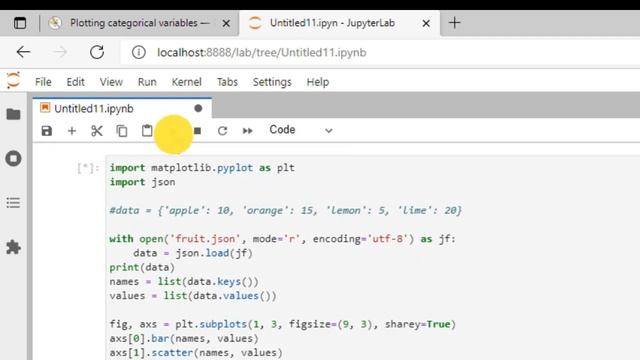The height and width of the screenshot is (360, 640).
Task: Open the File menu
Action: (x=43, y=82)
